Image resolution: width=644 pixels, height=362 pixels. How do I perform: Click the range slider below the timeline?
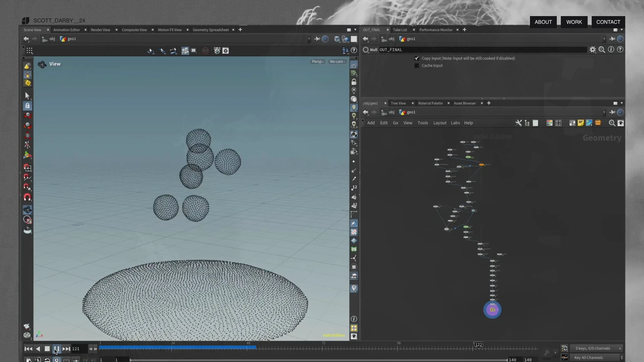pyautogui.click(x=319, y=360)
